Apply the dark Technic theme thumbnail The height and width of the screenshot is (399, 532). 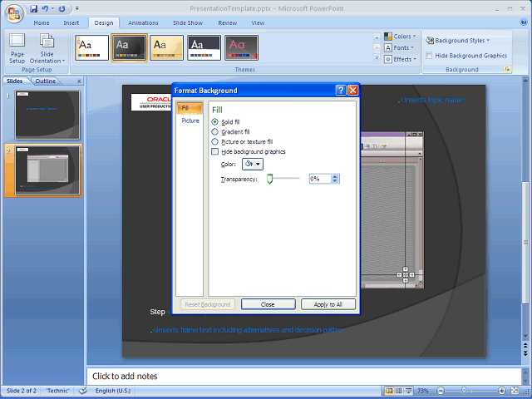[129, 47]
